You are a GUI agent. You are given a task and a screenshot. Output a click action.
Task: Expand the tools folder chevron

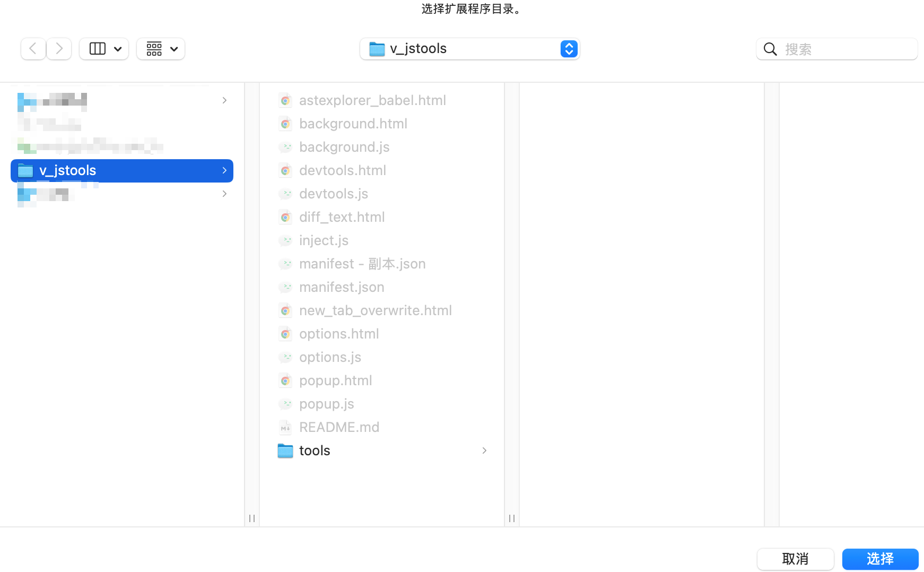[x=484, y=450]
